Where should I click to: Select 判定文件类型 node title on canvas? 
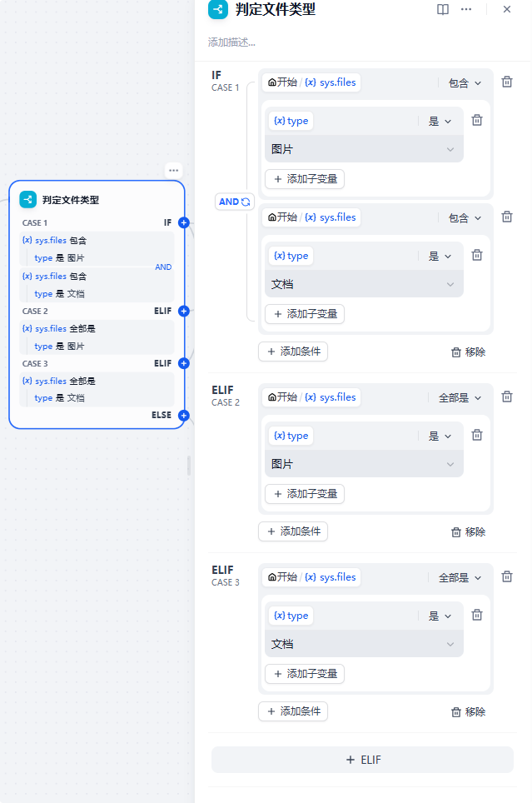71,200
